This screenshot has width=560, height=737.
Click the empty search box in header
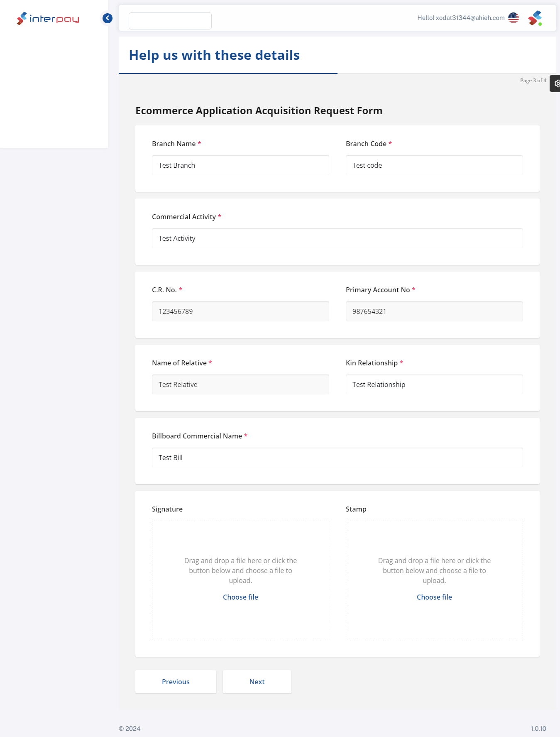click(170, 21)
